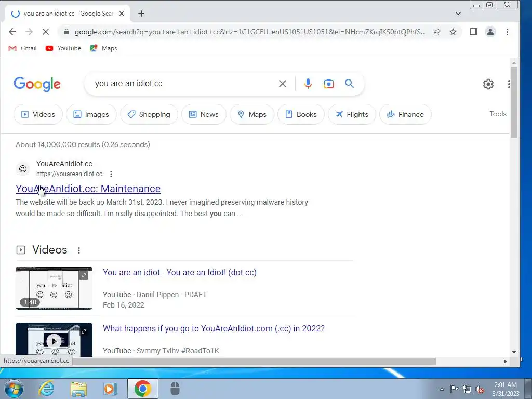Open the muted volume tray icon

pos(480,389)
